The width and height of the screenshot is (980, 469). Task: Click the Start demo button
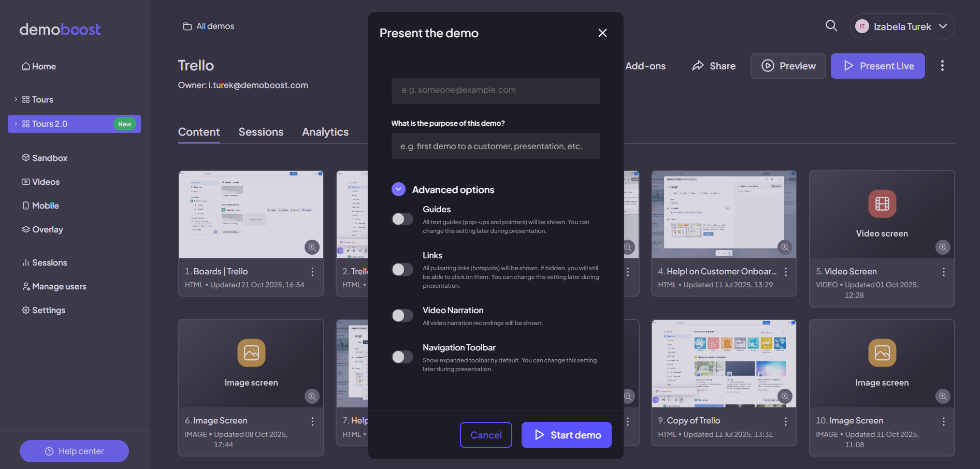[567, 435]
